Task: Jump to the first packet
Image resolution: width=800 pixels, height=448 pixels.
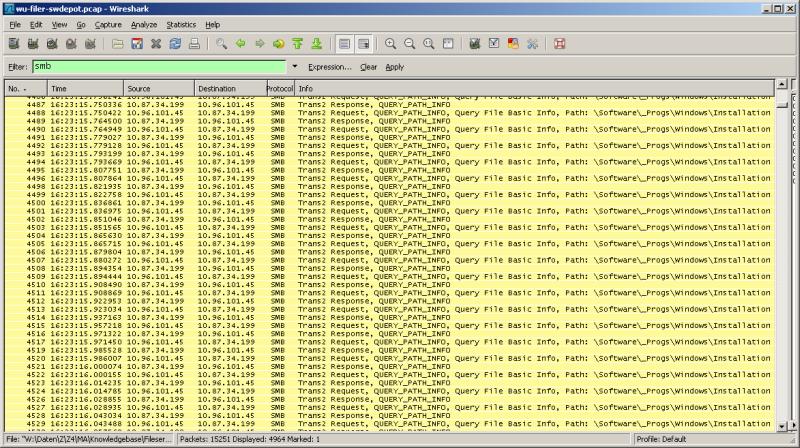Action: pyautogui.click(x=297, y=44)
